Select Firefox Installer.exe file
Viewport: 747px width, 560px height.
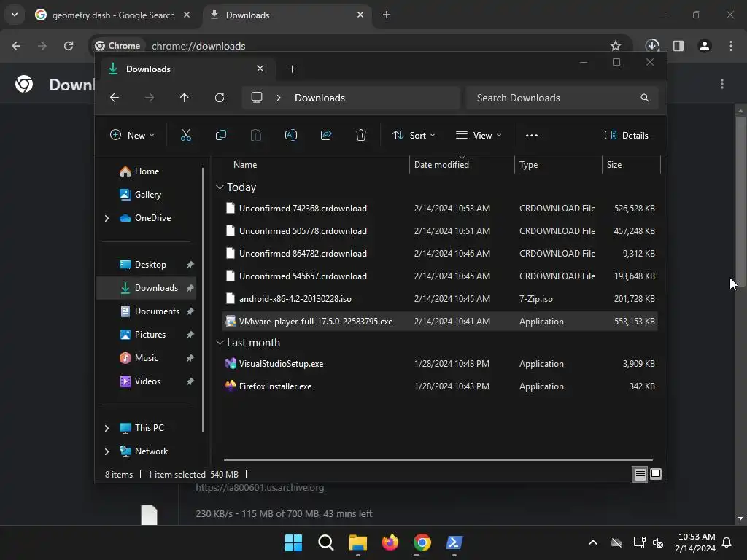[440, 386]
